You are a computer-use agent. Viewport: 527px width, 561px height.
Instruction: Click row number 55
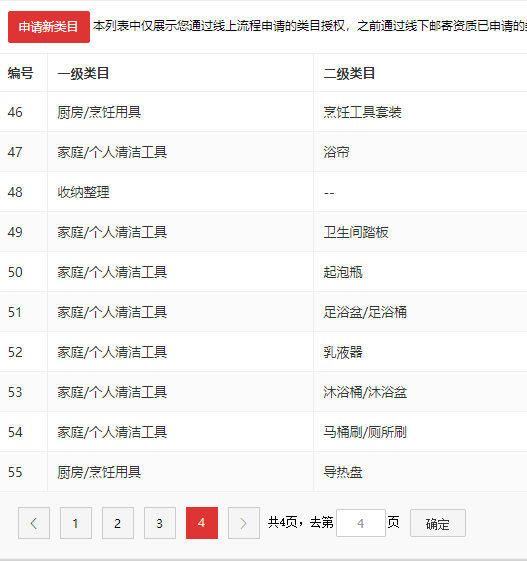click(x=15, y=472)
